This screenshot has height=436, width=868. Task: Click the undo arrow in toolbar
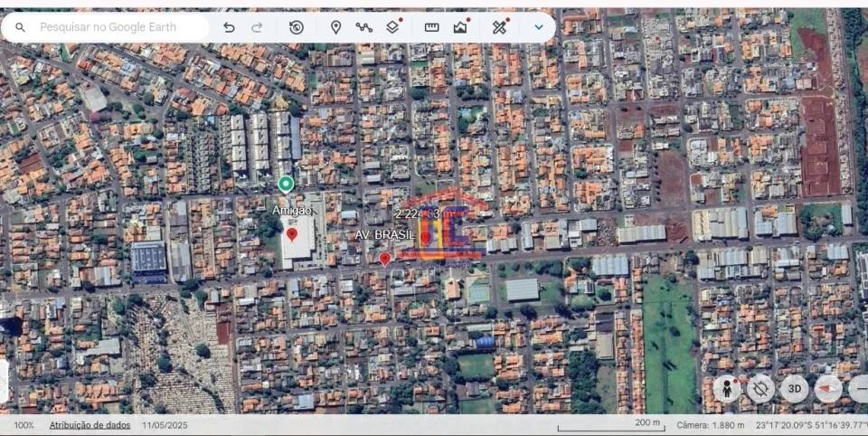229,27
